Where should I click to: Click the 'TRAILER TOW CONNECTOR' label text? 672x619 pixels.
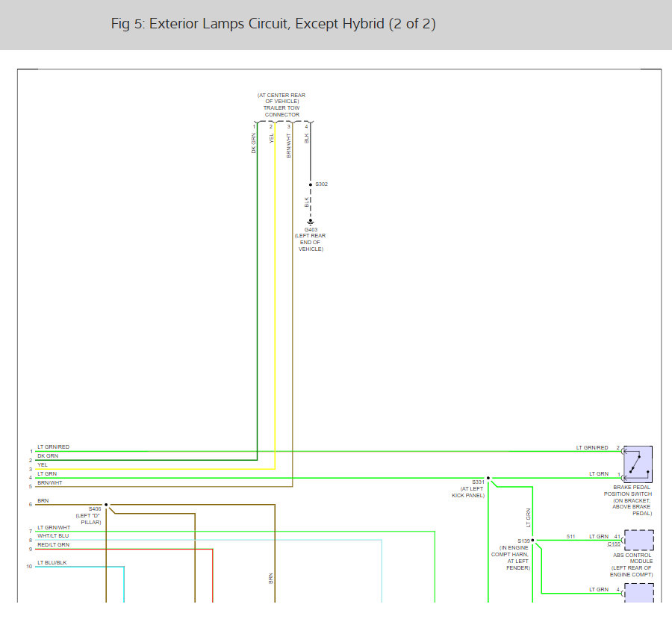[281, 111]
